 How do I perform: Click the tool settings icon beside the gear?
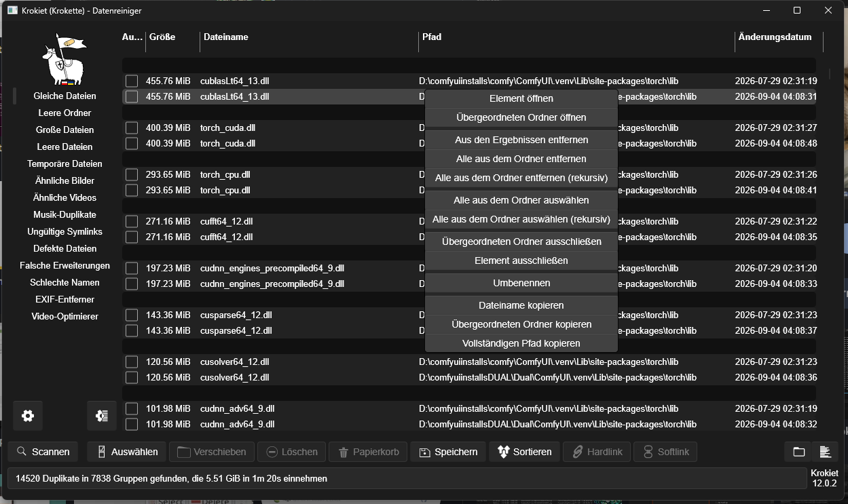102,416
